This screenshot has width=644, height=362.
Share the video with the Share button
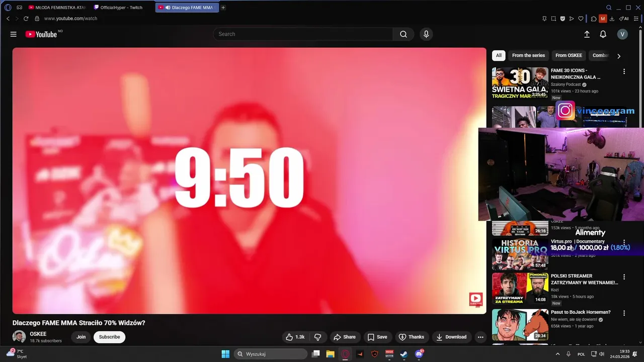(x=345, y=337)
